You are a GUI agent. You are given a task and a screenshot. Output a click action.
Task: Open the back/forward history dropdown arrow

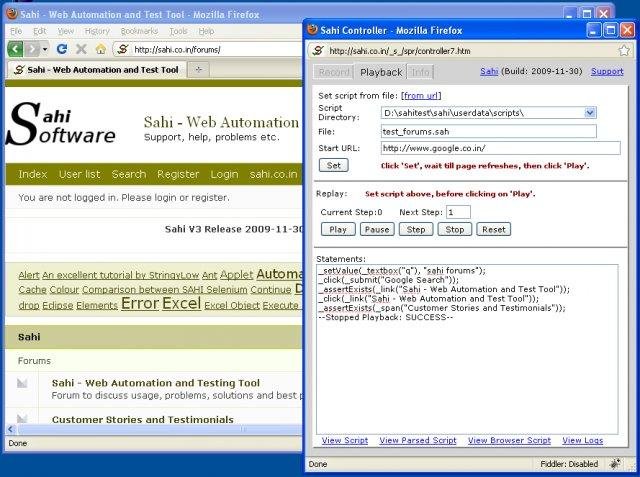(x=44, y=49)
